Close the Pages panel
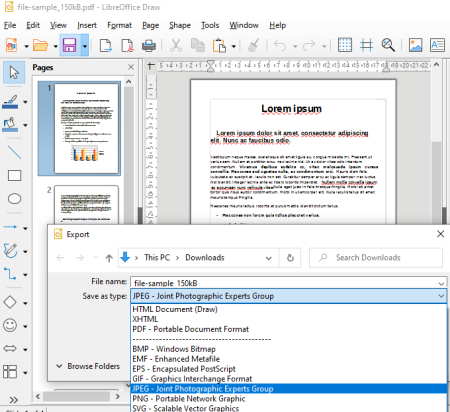Image resolution: width=450 pixels, height=412 pixels. 131,68
